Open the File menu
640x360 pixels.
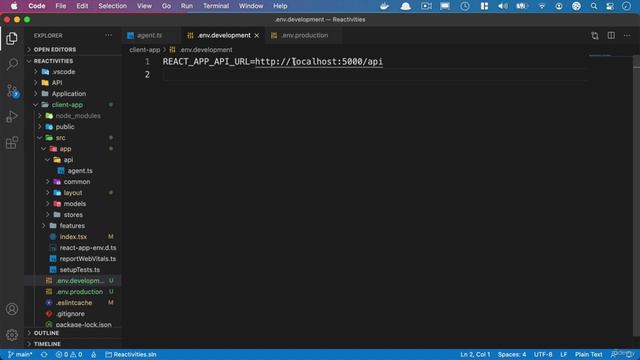pyautogui.click(x=61, y=6)
